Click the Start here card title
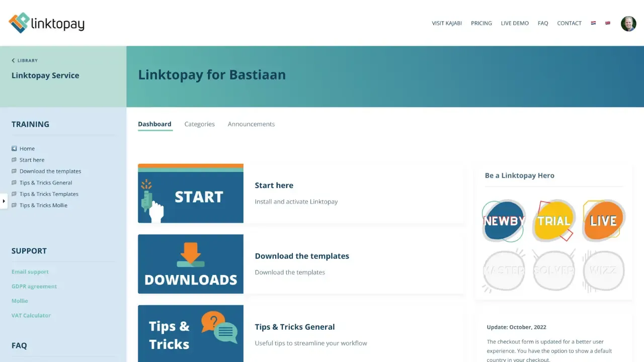 274,186
